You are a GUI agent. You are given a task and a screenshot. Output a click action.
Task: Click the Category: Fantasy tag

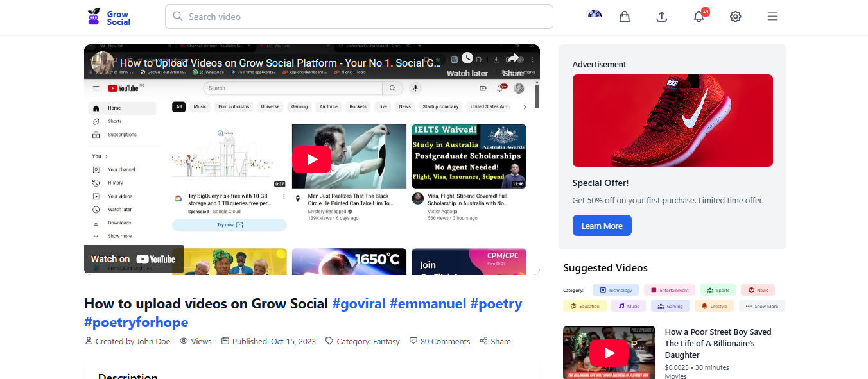pyautogui.click(x=363, y=341)
